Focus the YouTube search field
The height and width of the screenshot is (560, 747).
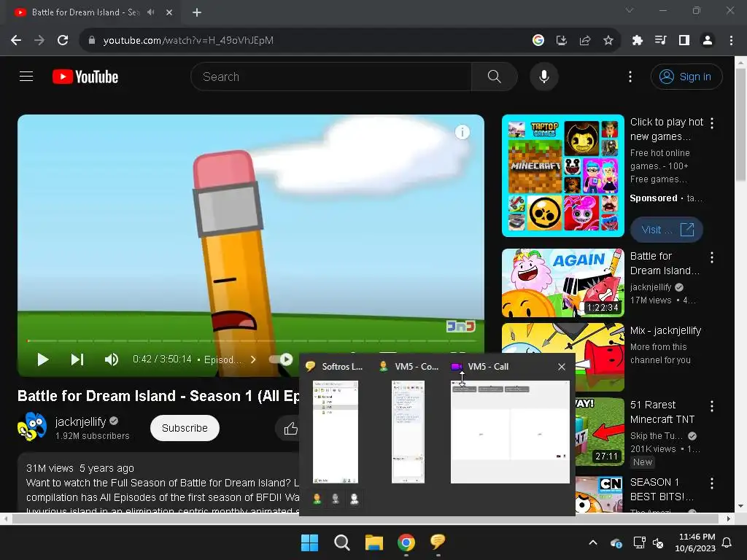click(x=331, y=76)
